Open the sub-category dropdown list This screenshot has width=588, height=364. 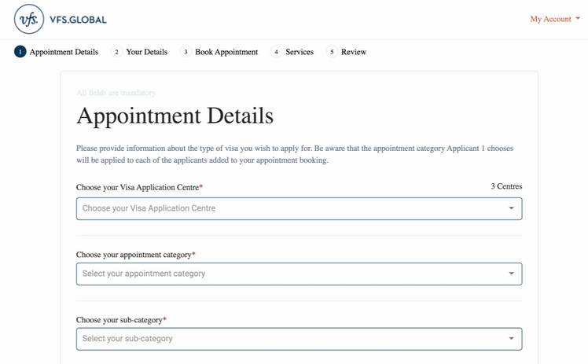pyautogui.click(x=291, y=339)
